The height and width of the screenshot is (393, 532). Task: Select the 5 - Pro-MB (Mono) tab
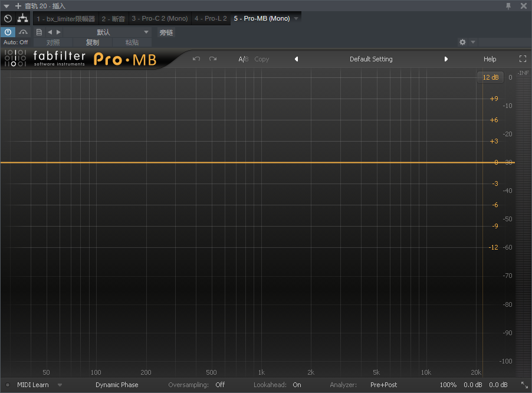tap(262, 19)
